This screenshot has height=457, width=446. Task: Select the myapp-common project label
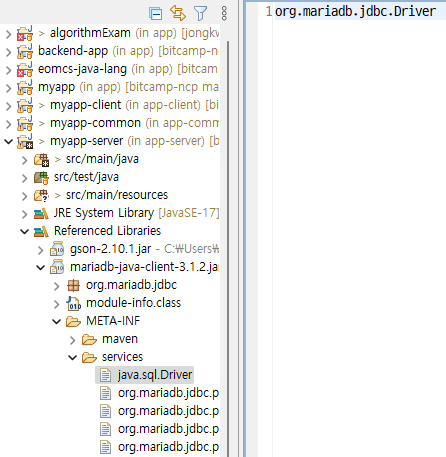pyautogui.click(x=96, y=123)
